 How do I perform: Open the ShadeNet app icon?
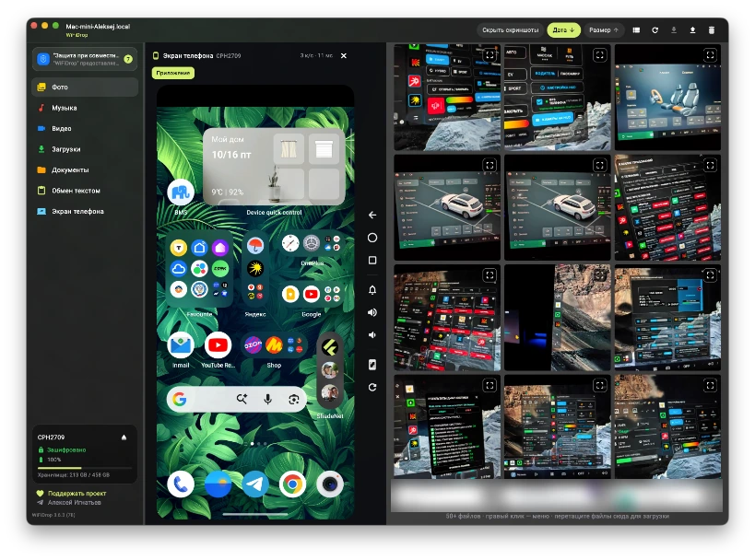click(330, 369)
